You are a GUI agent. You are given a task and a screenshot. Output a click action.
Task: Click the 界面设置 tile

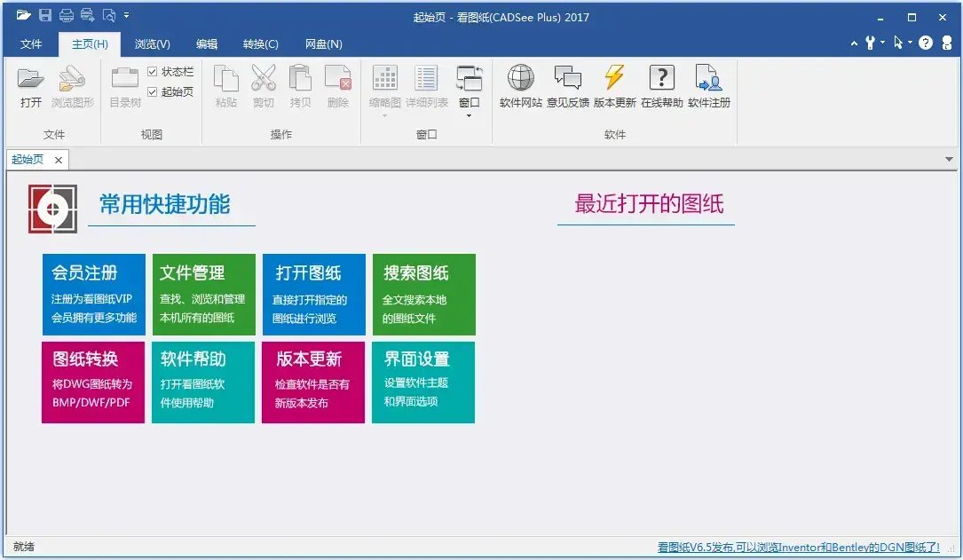click(423, 382)
